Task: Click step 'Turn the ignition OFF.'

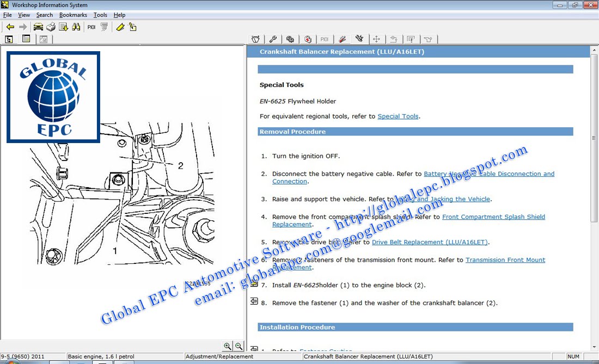Action: [305, 156]
